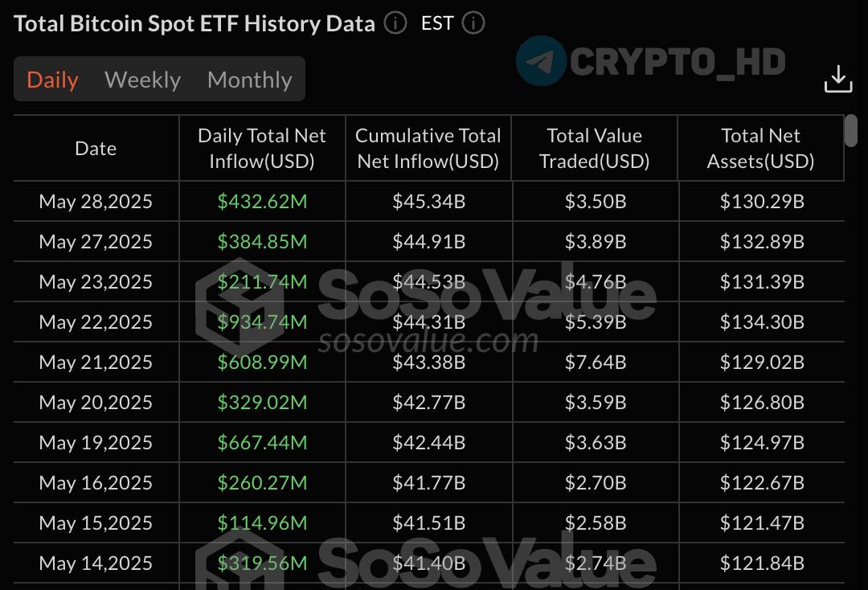Click the EST timezone label
This screenshot has width=868, height=590.
click(x=437, y=23)
